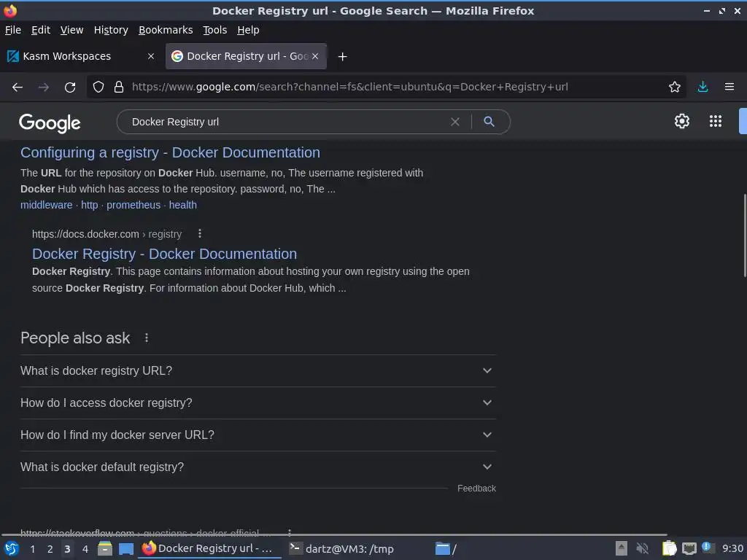Bookmark this page with the star
This screenshot has height=560, width=747.
(675, 87)
